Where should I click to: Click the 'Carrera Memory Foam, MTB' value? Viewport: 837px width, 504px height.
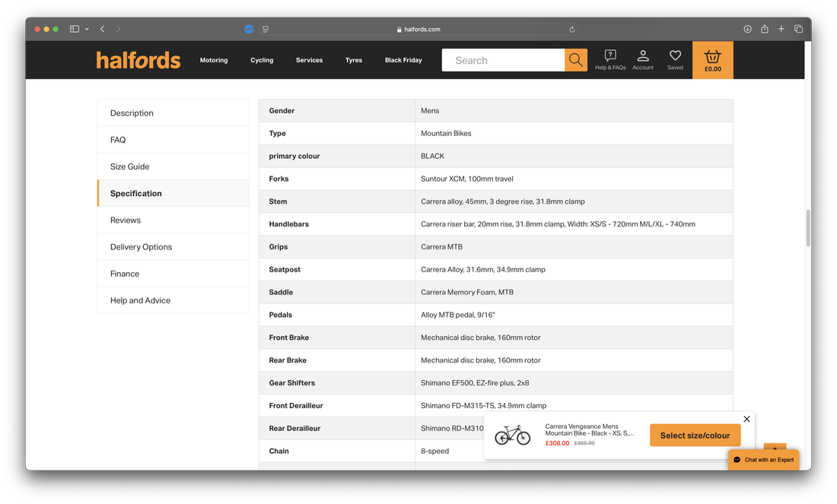[467, 292]
